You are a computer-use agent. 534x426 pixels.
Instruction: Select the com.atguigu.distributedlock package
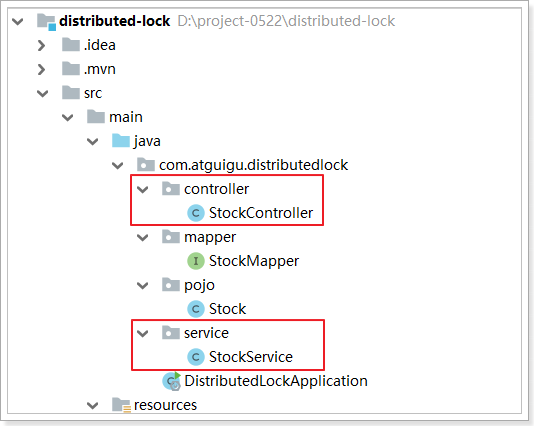(x=253, y=165)
